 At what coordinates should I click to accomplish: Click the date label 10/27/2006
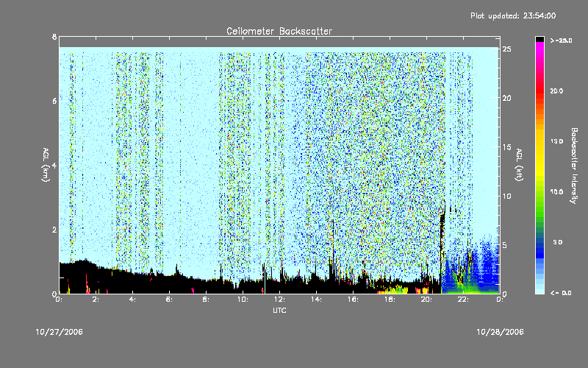click(60, 332)
